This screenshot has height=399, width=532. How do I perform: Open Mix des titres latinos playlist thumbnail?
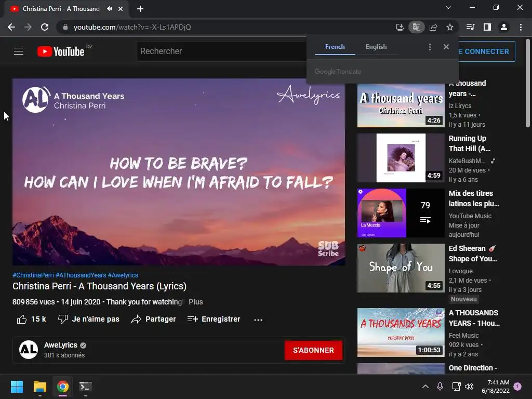tap(401, 212)
